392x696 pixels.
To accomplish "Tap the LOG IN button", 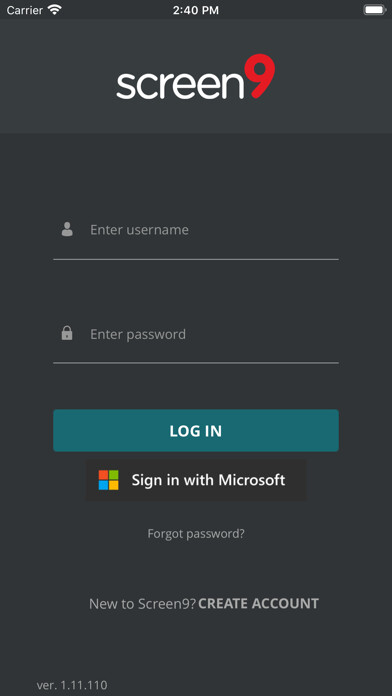I will point(196,431).
